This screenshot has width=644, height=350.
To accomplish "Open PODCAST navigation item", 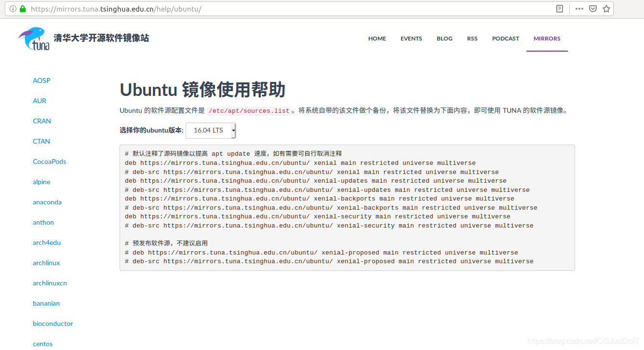I will (x=506, y=39).
